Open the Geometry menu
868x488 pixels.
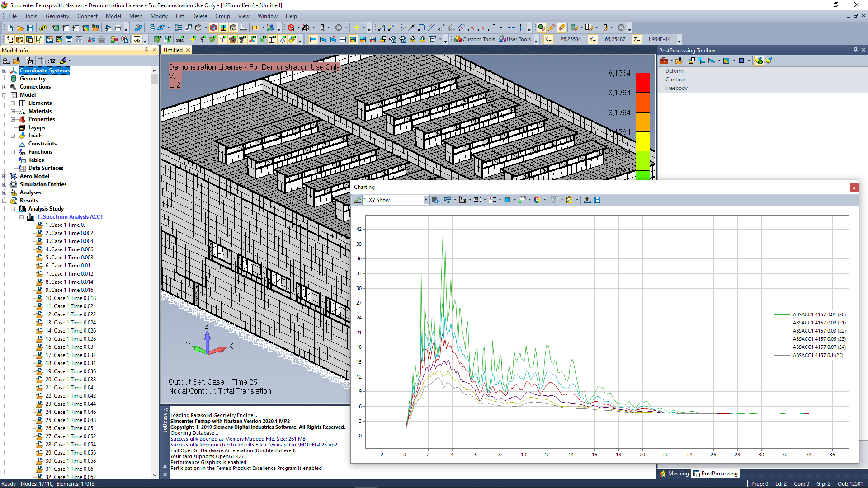[57, 16]
